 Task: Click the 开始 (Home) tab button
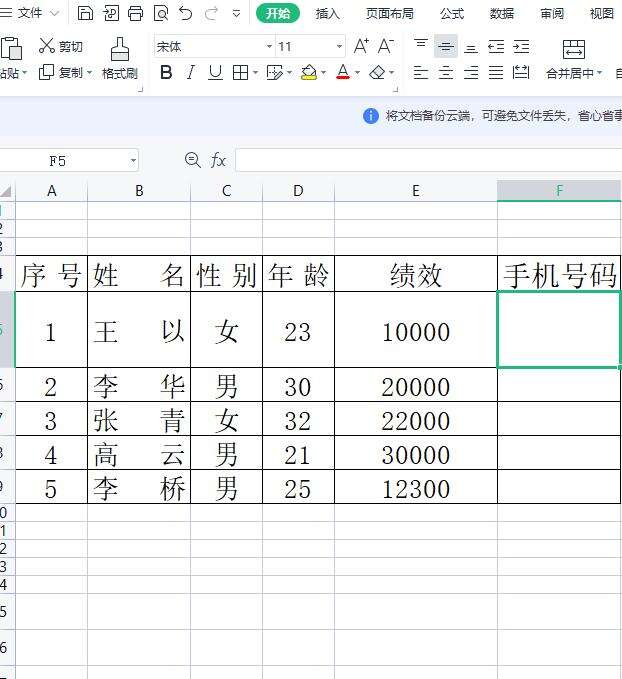[277, 13]
